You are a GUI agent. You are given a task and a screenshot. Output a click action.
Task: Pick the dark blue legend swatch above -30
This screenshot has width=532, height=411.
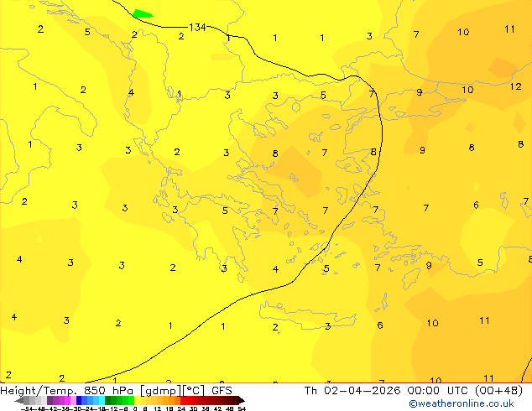[79, 400]
